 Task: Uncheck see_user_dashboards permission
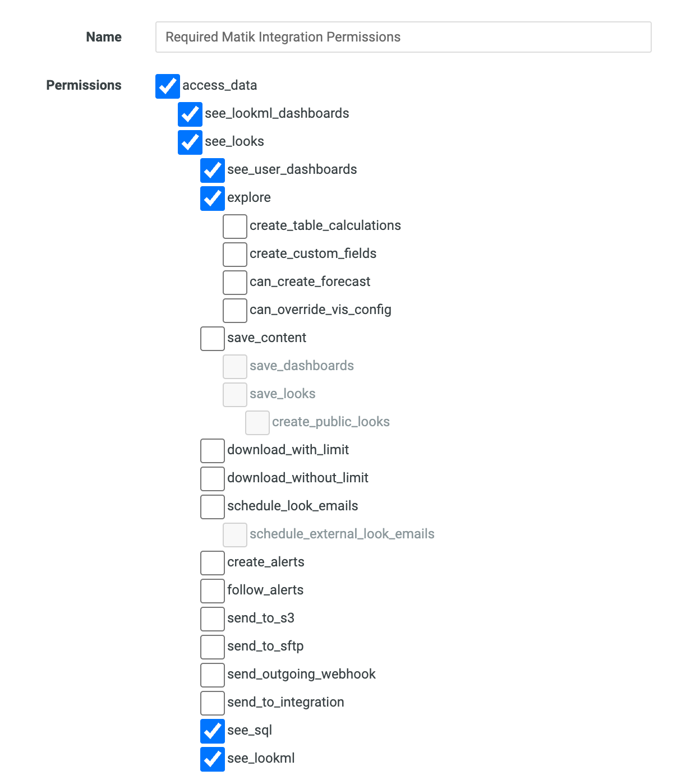[x=213, y=170]
